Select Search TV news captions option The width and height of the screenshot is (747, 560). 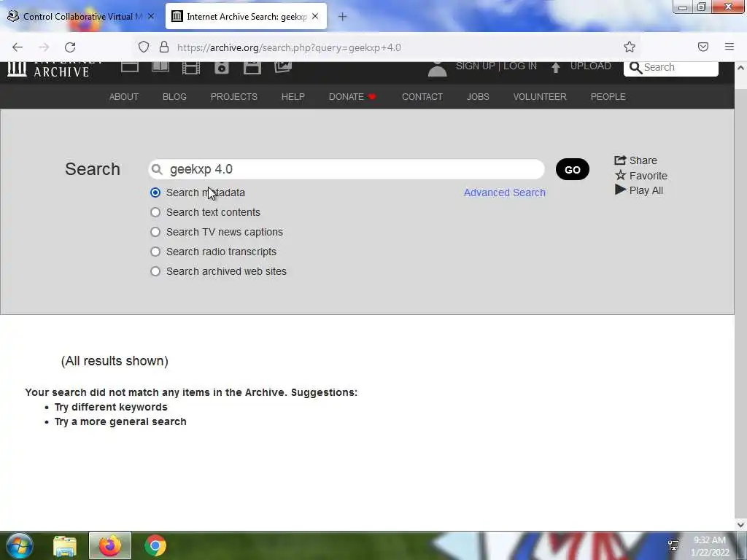click(155, 232)
